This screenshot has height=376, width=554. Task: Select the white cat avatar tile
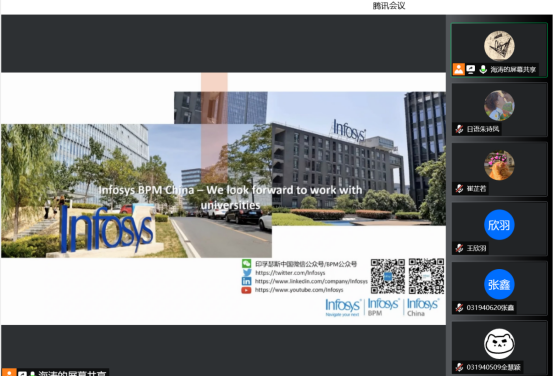(499, 343)
